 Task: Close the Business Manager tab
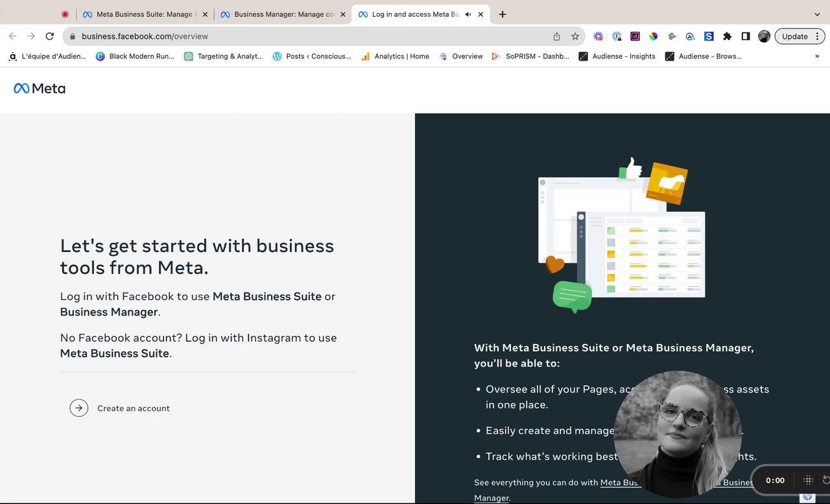tap(343, 14)
